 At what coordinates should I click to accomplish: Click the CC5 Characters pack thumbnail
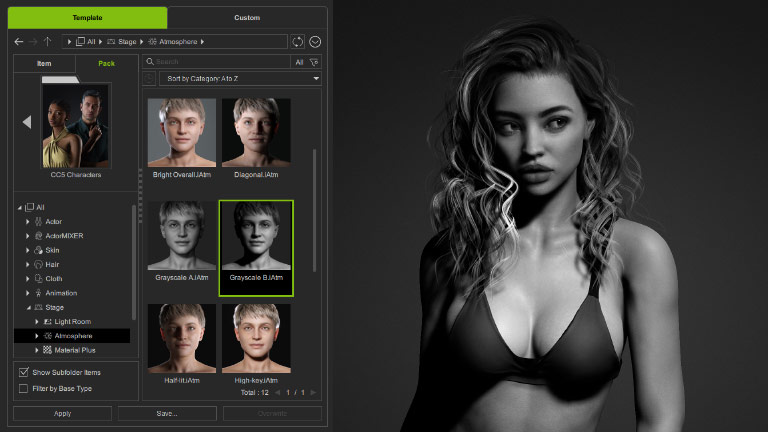76,126
